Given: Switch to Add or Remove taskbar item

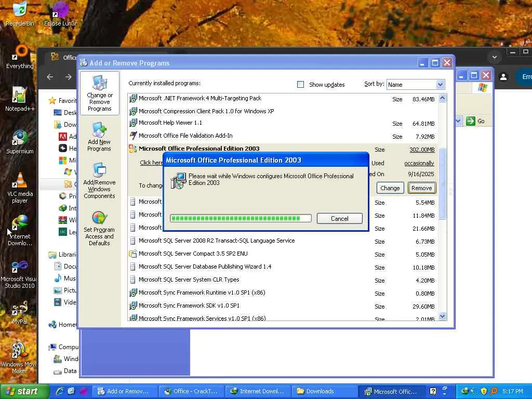Looking at the screenshot, I should click(125, 391).
